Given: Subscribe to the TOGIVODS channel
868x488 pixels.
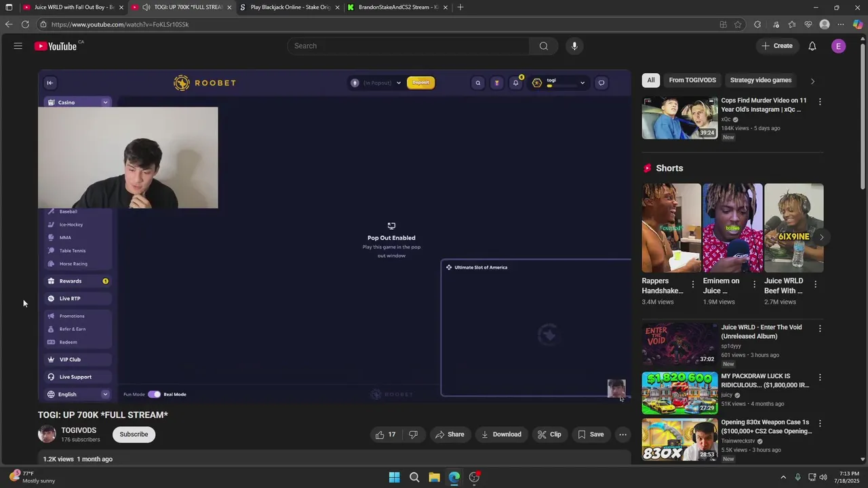Looking at the screenshot, I should 134,434.
